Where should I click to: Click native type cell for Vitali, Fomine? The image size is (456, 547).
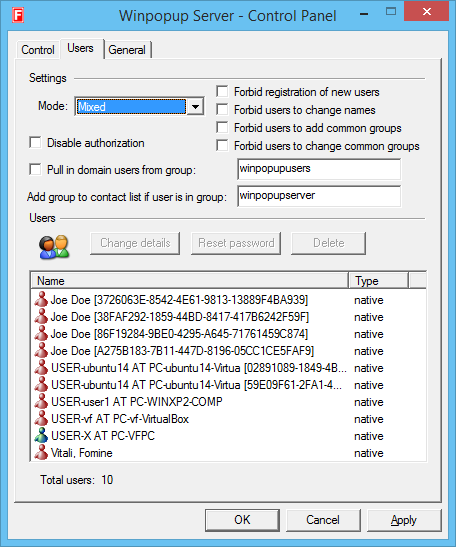369,453
